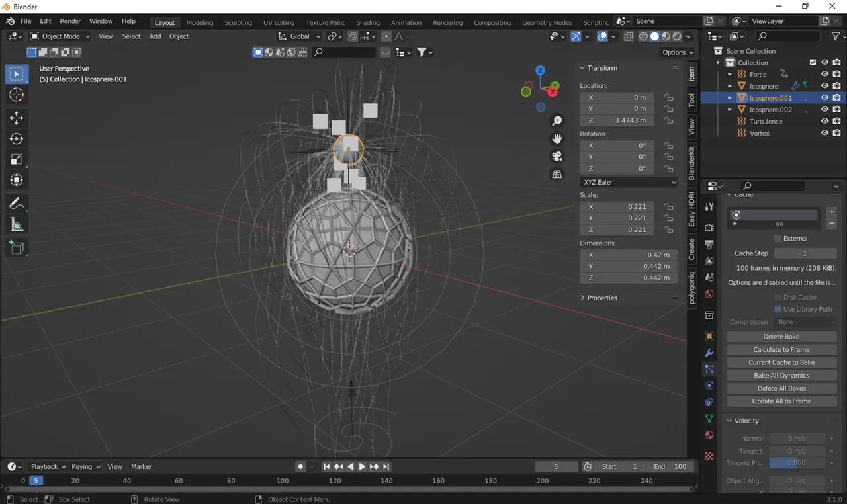The width and height of the screenshot is (847, 504).
Task: Switch to the Modeling workspace tab
Action: (199, 22)
